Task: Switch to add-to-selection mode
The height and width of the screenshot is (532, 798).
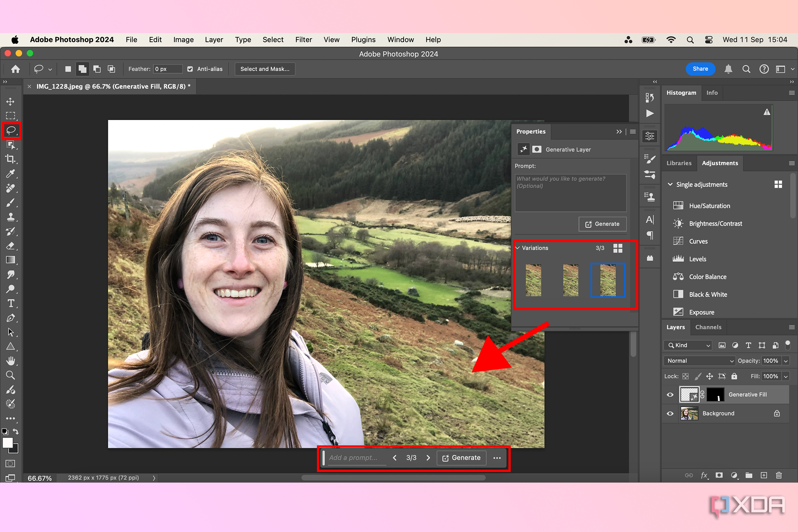Action: point(82,69)
